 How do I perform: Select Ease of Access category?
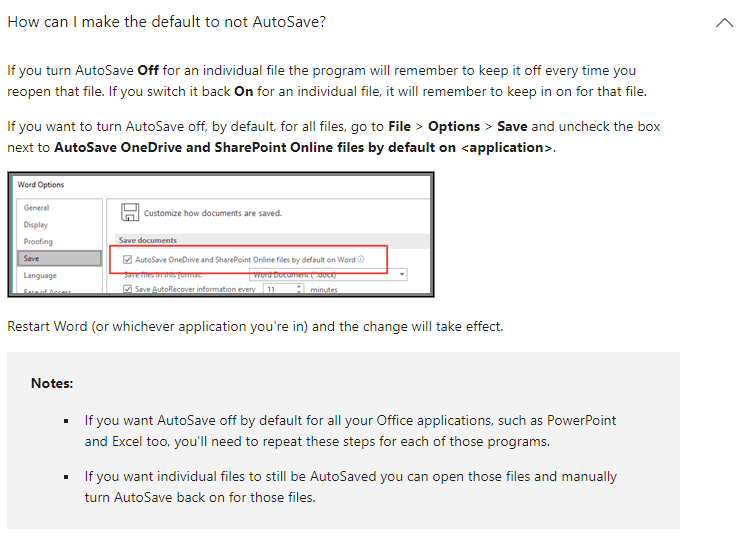point(47,292)
